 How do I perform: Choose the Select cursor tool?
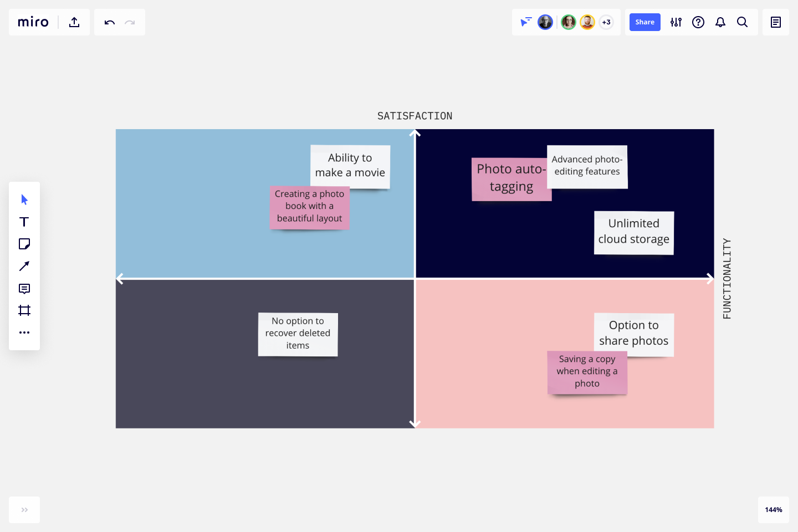click(24, 199)
